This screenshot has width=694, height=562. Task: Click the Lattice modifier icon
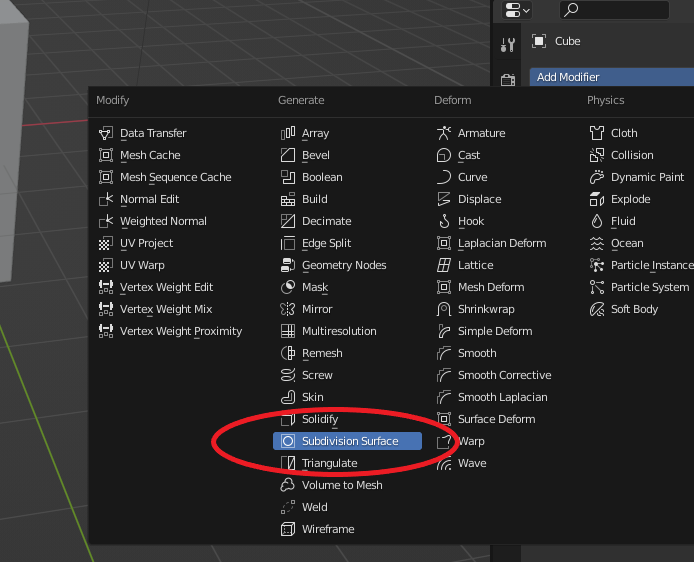(x=443, y=265)
